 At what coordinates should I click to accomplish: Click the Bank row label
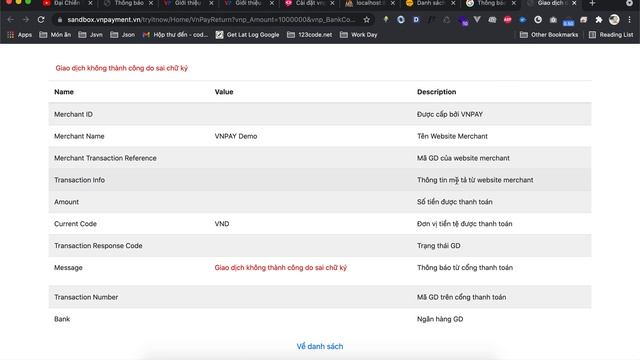point(62,319)
